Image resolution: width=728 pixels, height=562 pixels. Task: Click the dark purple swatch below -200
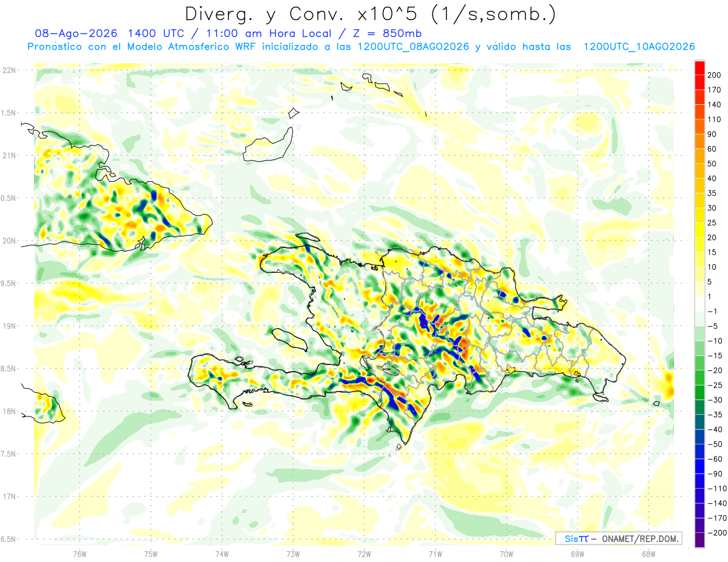[699, 540]
